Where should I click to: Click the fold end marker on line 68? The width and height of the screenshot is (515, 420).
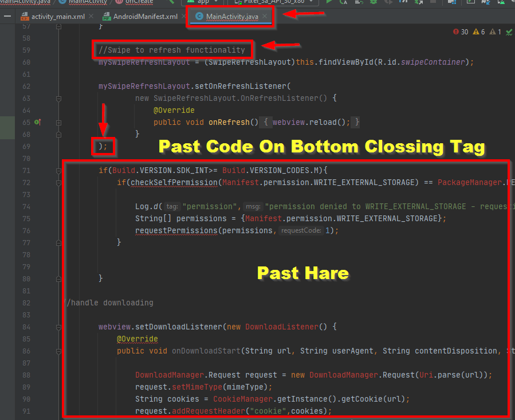point(59,135)
